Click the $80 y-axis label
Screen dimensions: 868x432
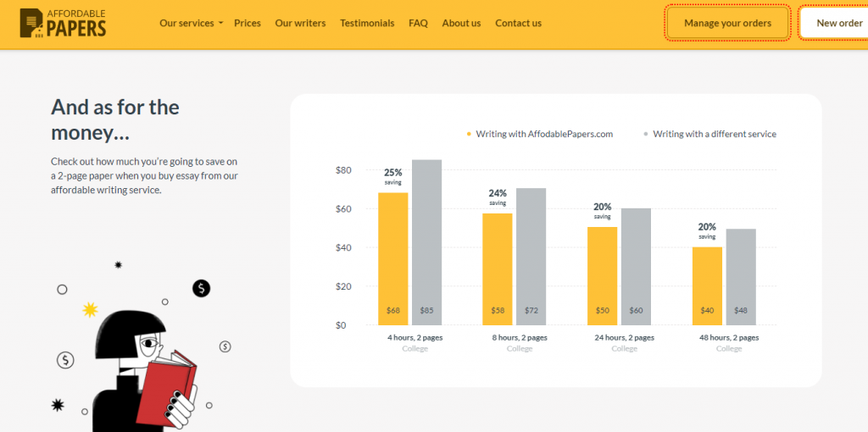pos(344,170)
